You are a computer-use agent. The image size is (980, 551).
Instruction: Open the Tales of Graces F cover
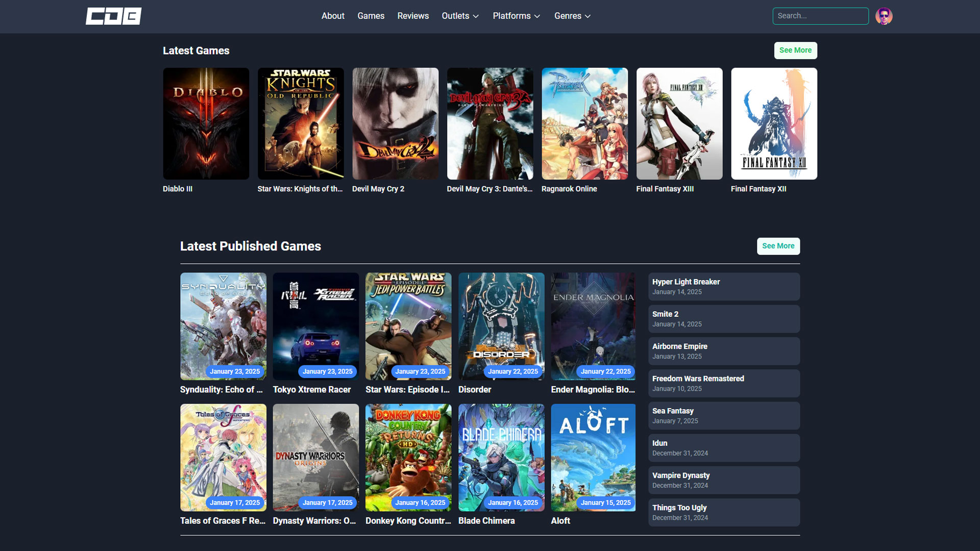tap(223, 458)
